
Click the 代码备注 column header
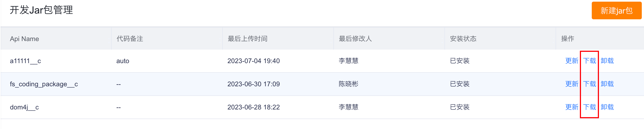130,39
